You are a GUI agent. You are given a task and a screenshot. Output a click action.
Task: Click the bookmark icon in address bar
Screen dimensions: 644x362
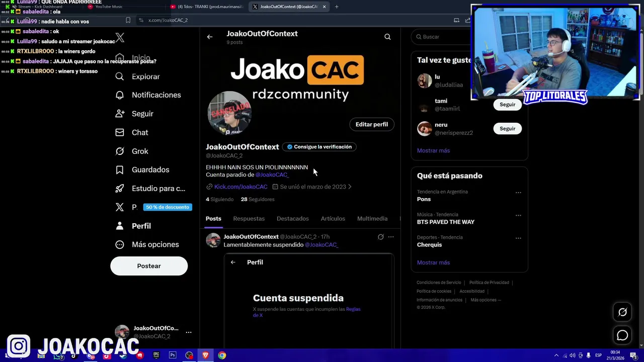click(x=128, y=20)
